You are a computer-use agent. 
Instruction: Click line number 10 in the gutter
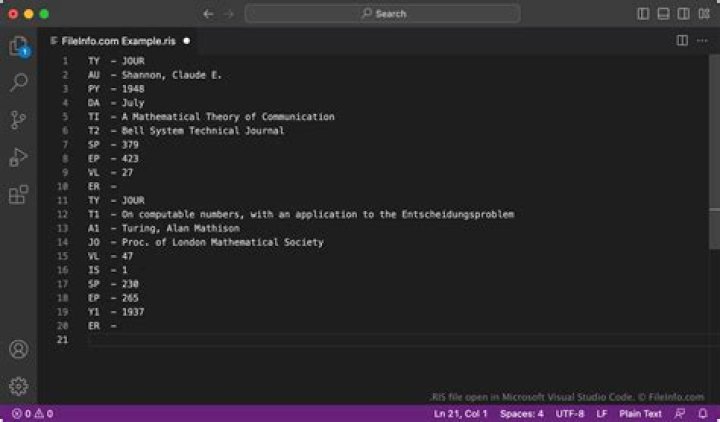point(62,186)
